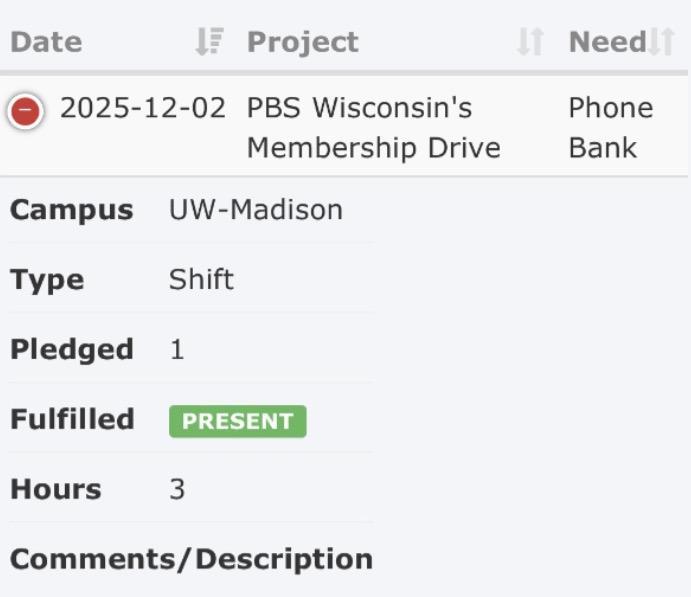This screenshot has height=597, width=691.
Task: Click the Date column sort icon
Action: 208,42
